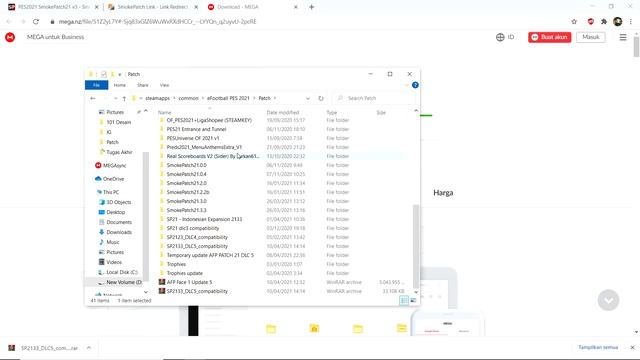Go up one folder level in Explorer
This screenshot has height=360, width=640.
pos(124,98)
